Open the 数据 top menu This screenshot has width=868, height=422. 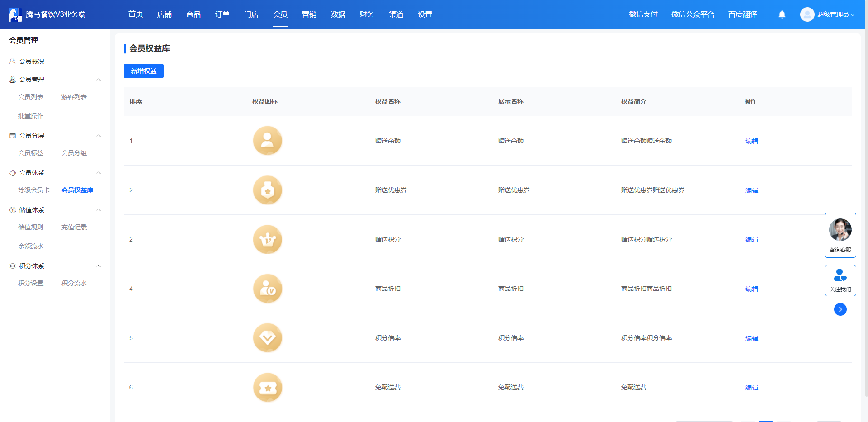click(x=338, y=14)
